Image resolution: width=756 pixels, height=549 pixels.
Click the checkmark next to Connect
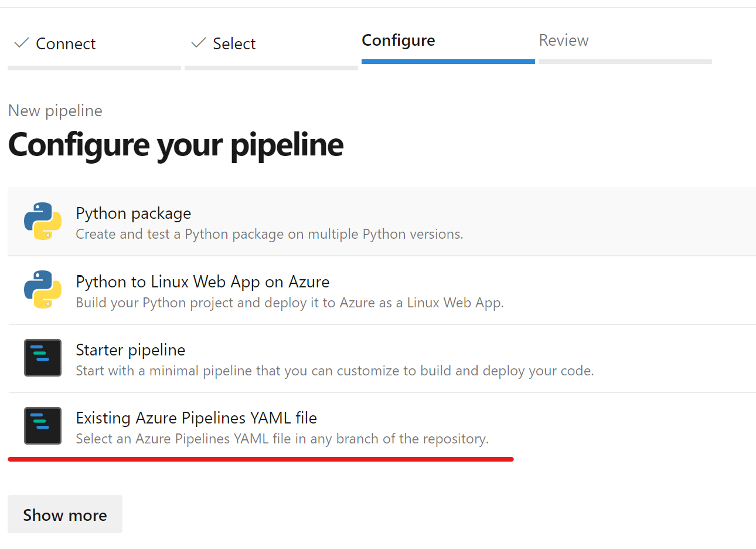(22, 43)
